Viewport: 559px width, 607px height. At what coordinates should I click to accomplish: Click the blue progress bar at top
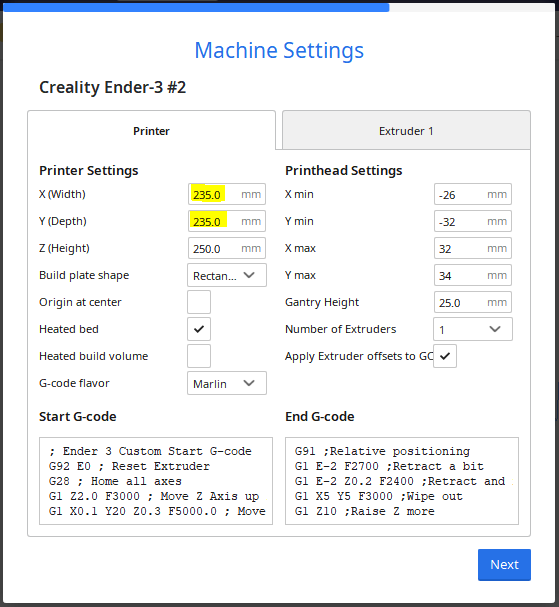tap(196, 7)
